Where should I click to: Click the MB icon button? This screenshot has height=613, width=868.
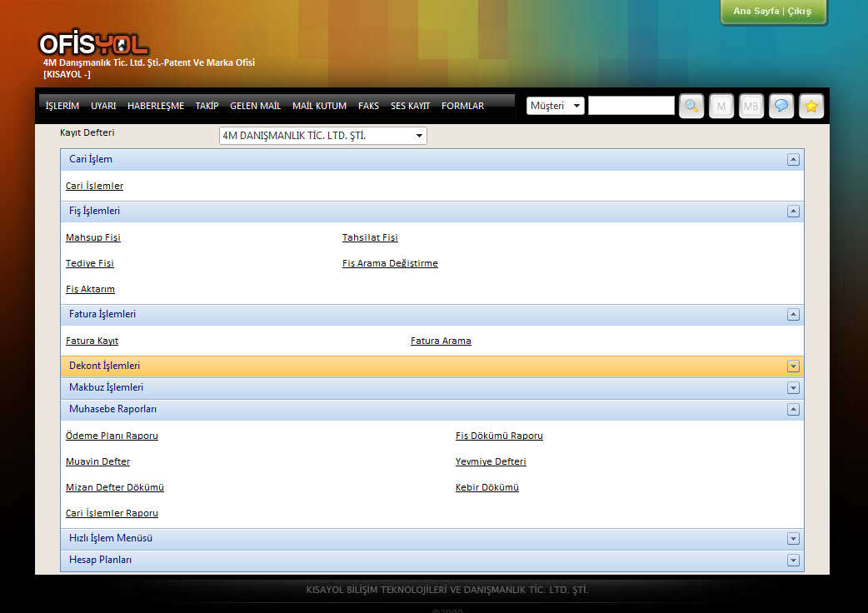(751, 106)
